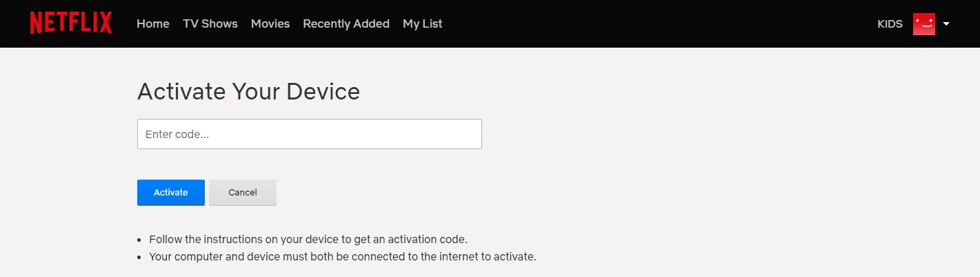Browse the Movies section

pos(270,23)
